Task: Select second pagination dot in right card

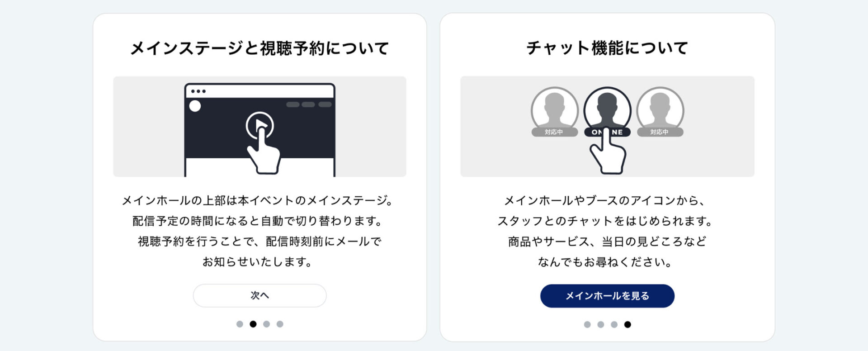Action: tap(601, 324)
